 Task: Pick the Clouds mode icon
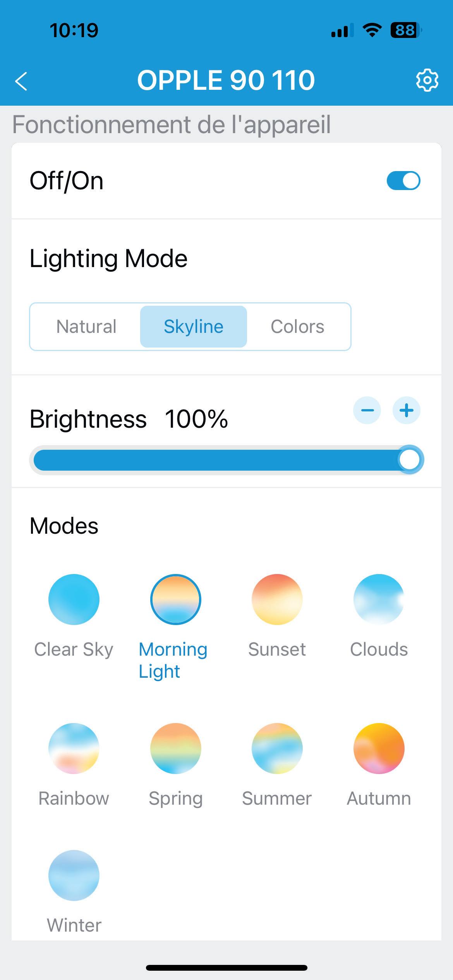click(x=379, y=599)
